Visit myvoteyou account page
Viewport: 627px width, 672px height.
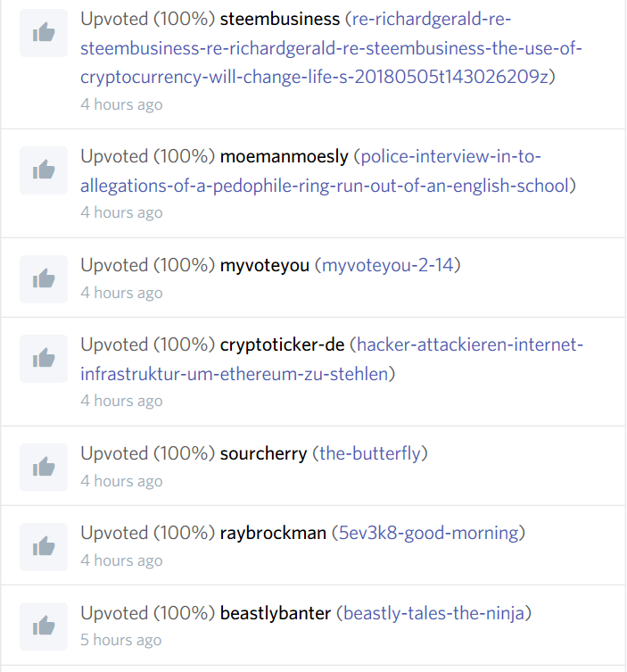[264, 265]
